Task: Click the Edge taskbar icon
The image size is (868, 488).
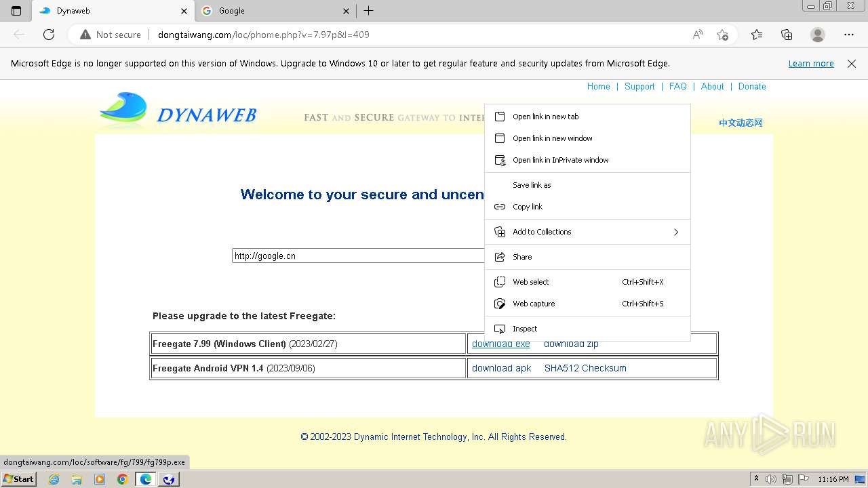Action: tap(146, 479)
